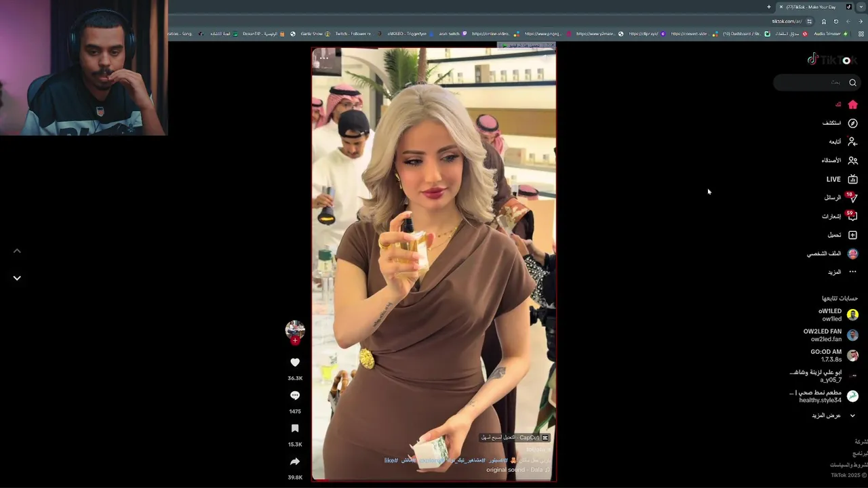Viewport: 868px width, 488px height.
Task: Open the comments bubble showing 1475
Action: pos(295,395)
